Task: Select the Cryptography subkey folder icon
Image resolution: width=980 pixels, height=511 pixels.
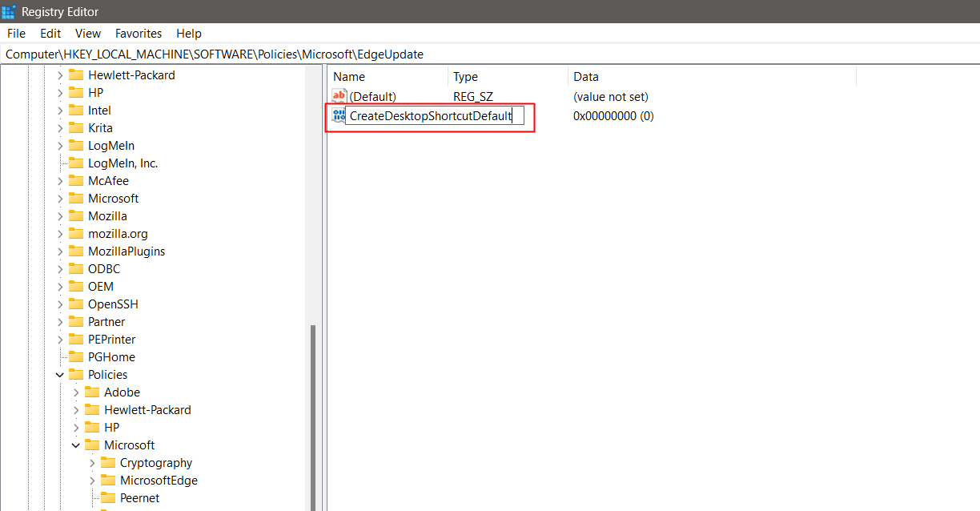Action: click(x=110, y=462)
